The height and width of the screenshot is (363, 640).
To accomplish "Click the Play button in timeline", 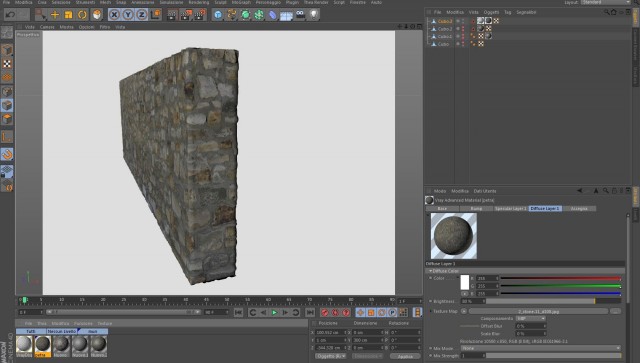I will coord(274,313).
